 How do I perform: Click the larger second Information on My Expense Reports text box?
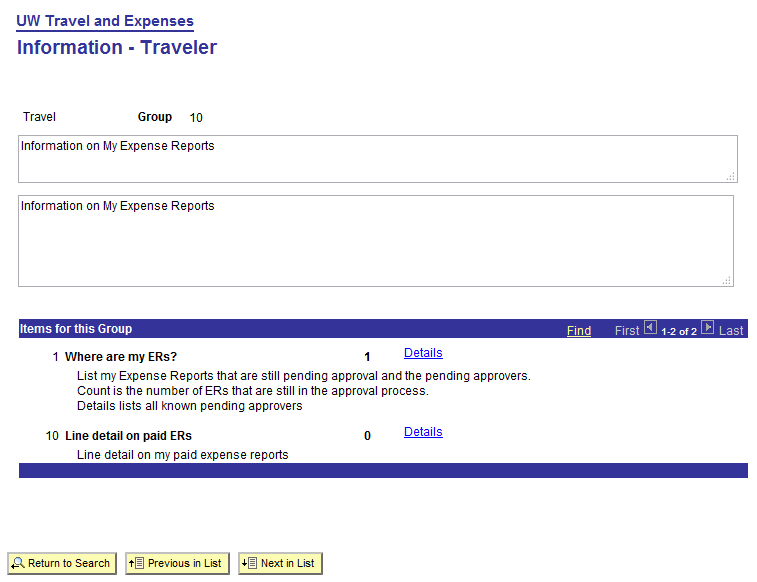point(376,241)
